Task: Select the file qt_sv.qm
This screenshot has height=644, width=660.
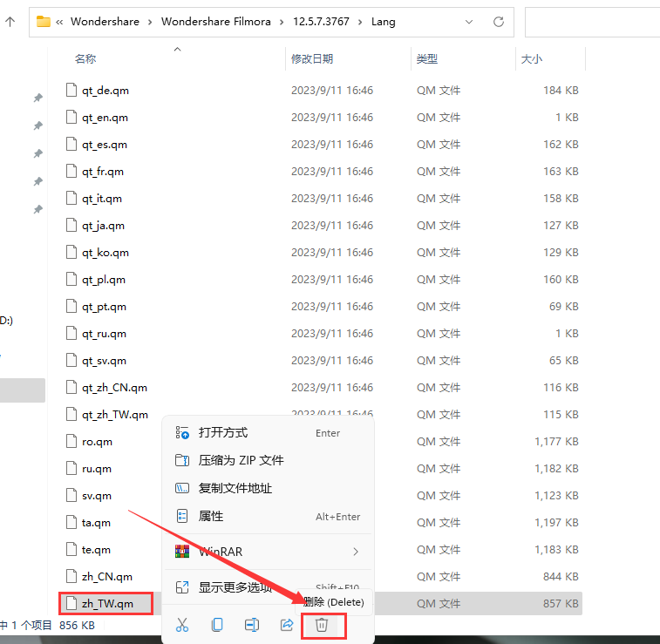Action: pyautogui.click(x=104, y=361)
